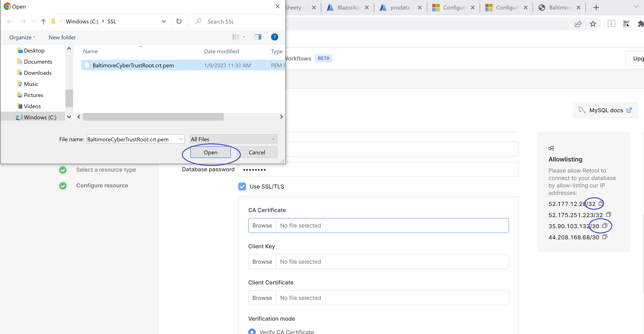
Task: Open the MySQL docs link
Action: click(x=606, y=110)
